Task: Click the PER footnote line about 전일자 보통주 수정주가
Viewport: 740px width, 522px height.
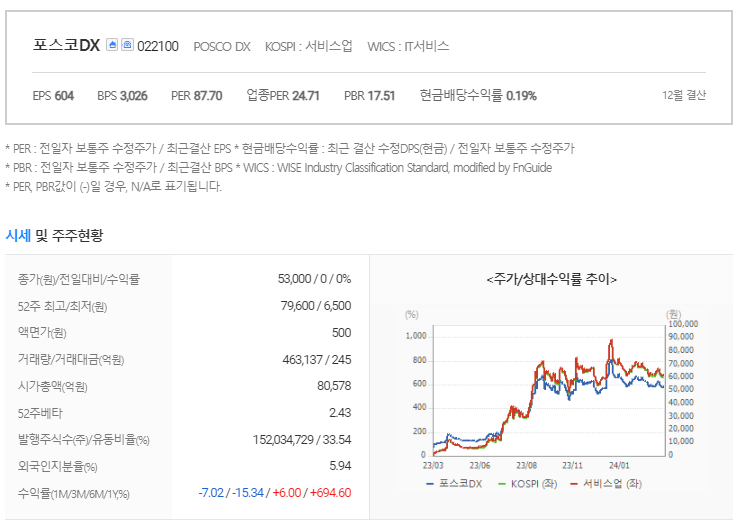Action: (290, 149)
